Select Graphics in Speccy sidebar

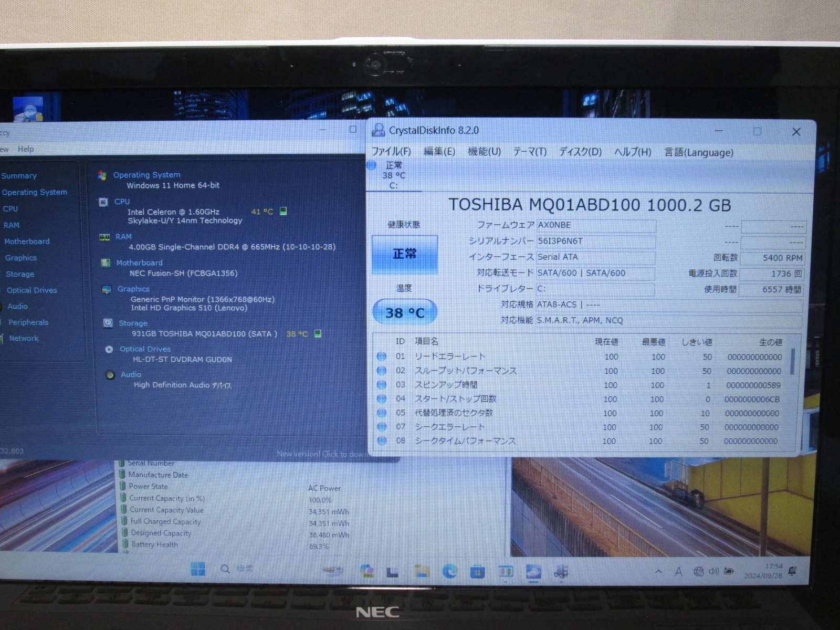21,258
